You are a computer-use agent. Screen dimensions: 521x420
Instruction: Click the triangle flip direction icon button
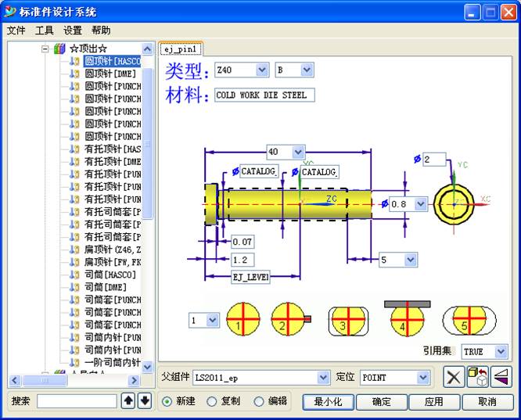tap(500, 377)
